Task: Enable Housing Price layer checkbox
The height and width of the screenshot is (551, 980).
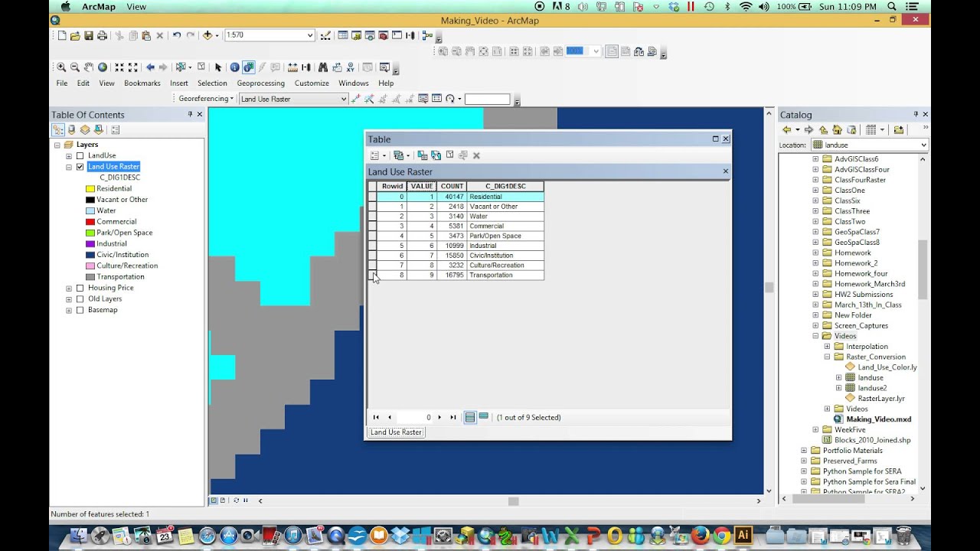Action: pyautogui.click(x=80, y=288)
